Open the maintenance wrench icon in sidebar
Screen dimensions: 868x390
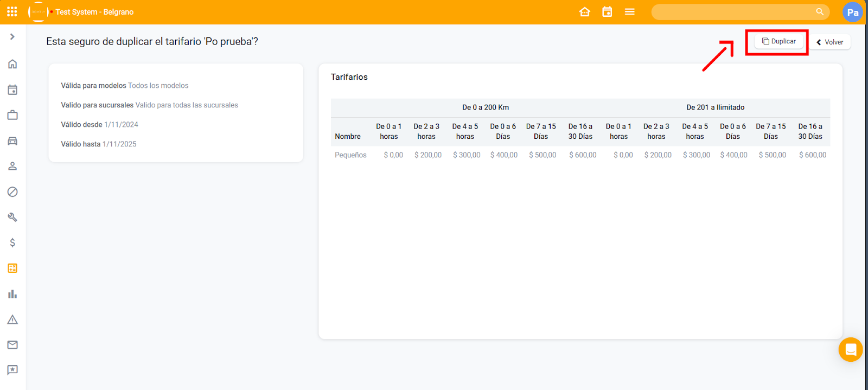tap(12, 217)
